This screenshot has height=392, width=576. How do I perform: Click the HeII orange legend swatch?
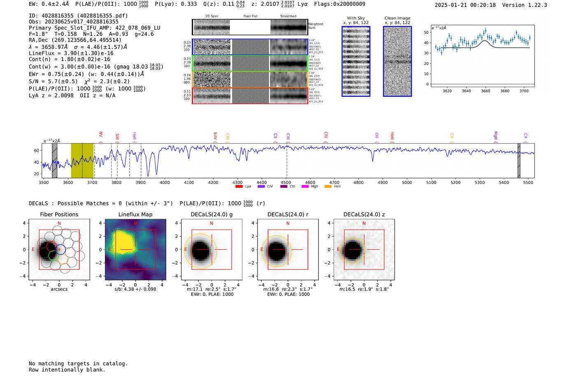[x=328, y=186]
